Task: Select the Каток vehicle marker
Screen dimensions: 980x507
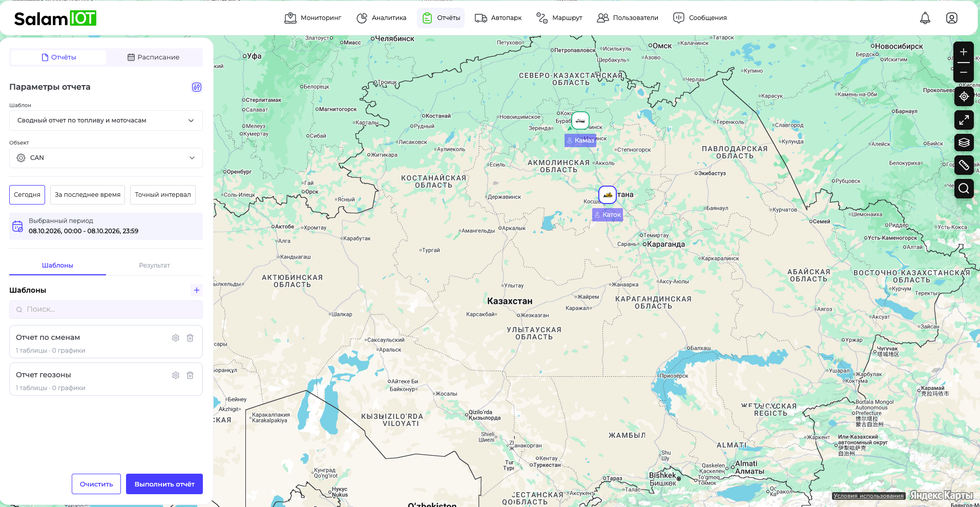Action: 608,195
